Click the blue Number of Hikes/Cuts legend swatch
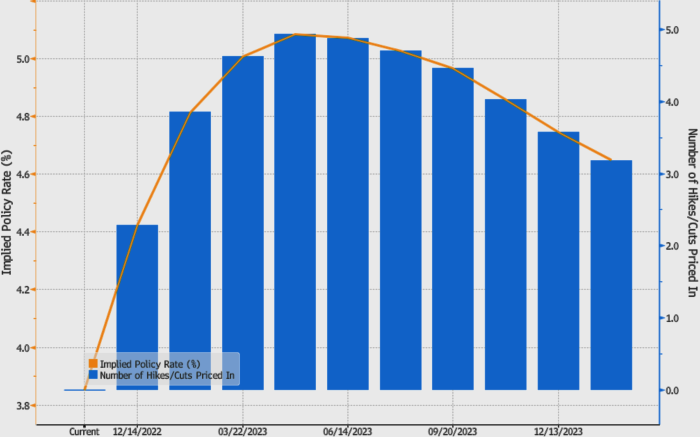The image size is (700, 437). [x=93, y=374]
